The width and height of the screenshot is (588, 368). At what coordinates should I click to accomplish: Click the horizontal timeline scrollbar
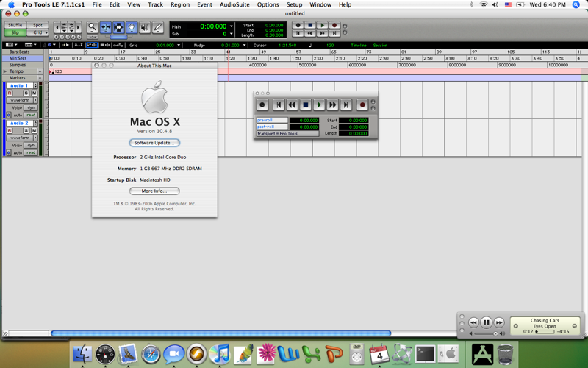(x=221, y=333)
